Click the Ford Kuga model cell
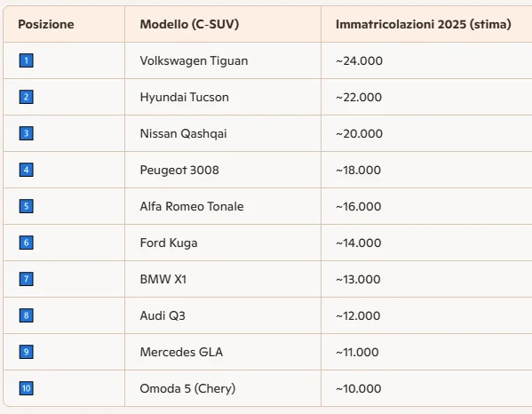Viewport: 532px width, 414px height. point(169,243)
